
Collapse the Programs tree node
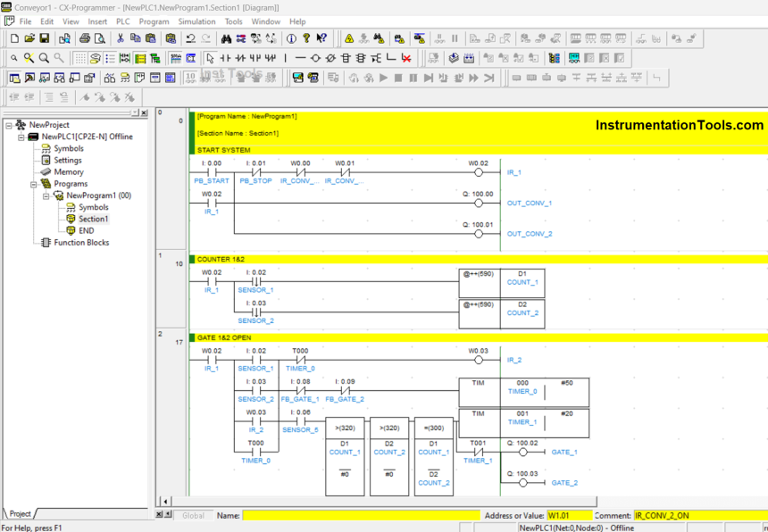click(x=34, y=184)
